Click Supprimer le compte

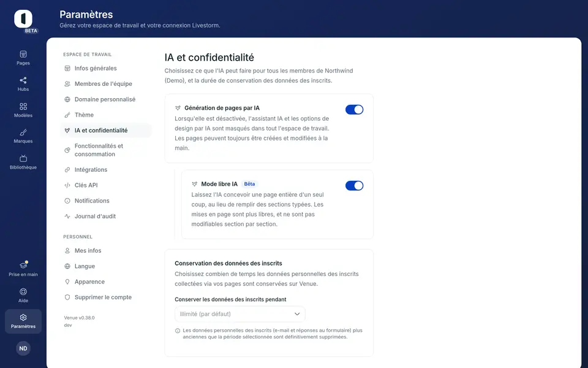click(106, 297)
